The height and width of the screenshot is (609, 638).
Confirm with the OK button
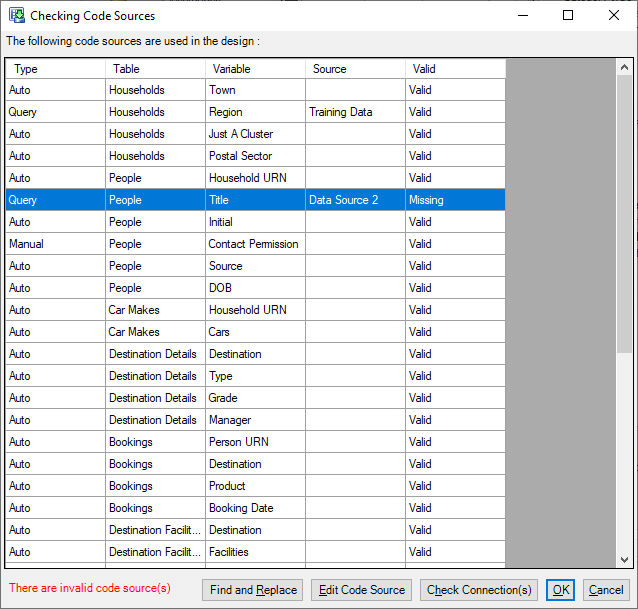coord(560,590)
